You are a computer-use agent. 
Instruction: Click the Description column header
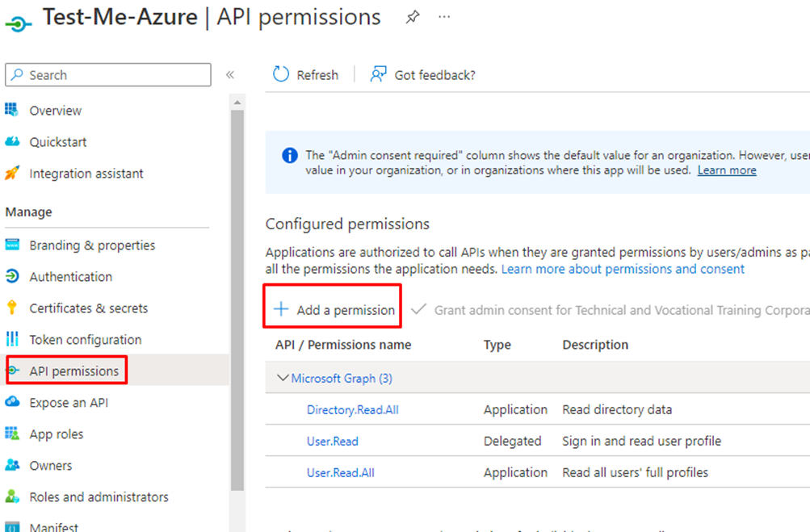pos(595,345)
